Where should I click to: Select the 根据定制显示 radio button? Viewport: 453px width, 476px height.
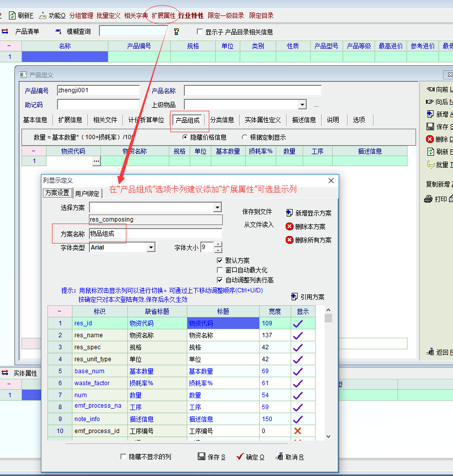tap(244, 137)
